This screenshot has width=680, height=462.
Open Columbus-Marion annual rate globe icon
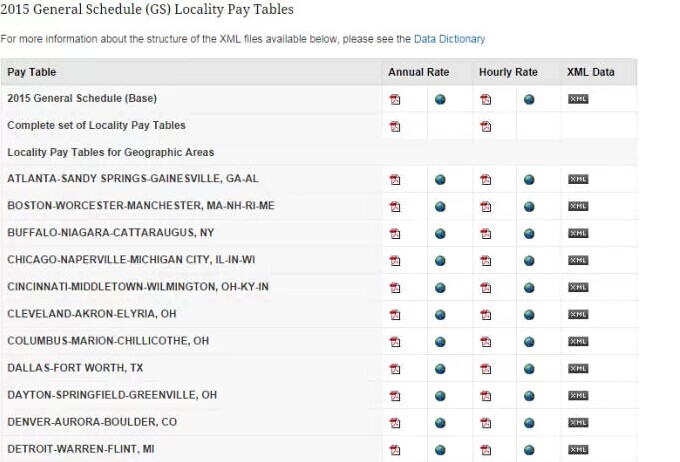coord(440,341)
